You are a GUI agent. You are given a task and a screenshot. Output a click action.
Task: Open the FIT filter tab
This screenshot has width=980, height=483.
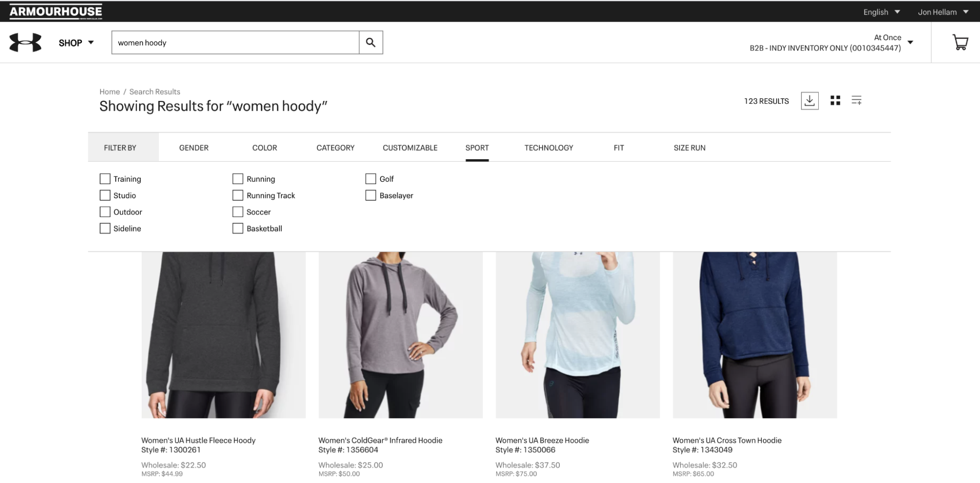coord(619,147)
